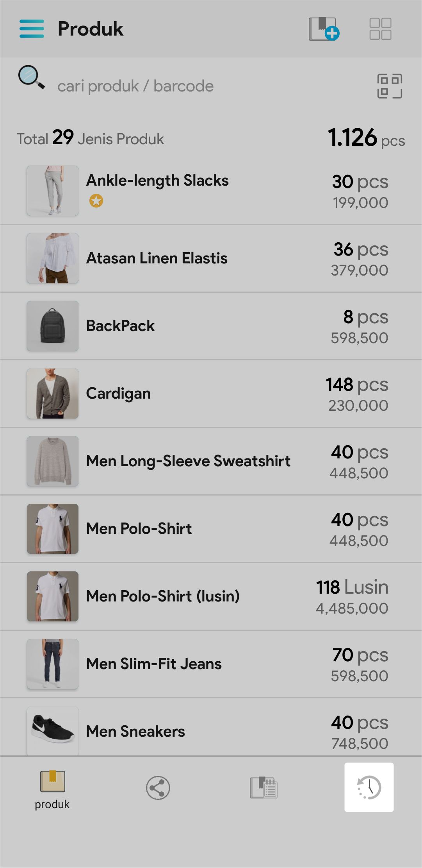The height and width of the screenshot is (868, 422).
Task: Tap the BackPack product thumbnail
Action: click(53, 326)
